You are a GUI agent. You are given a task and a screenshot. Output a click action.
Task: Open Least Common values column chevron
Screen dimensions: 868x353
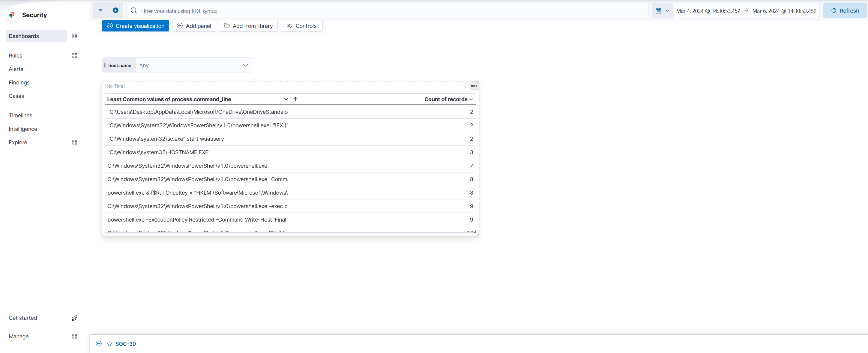pos(286,99)
